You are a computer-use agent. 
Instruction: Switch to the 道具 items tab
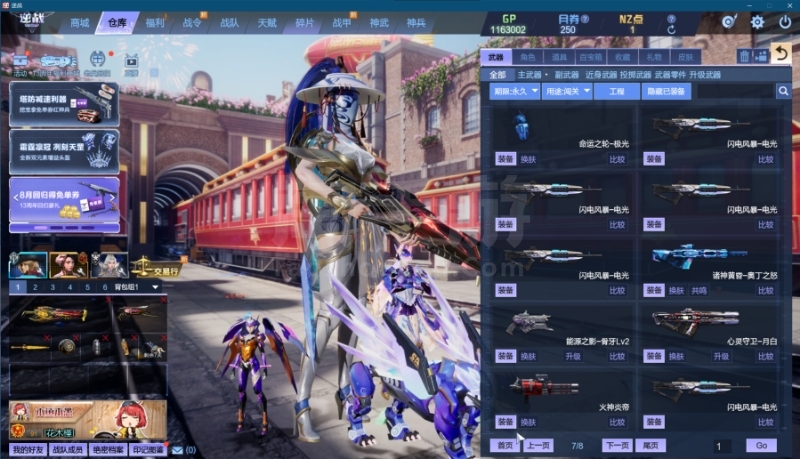559,57
